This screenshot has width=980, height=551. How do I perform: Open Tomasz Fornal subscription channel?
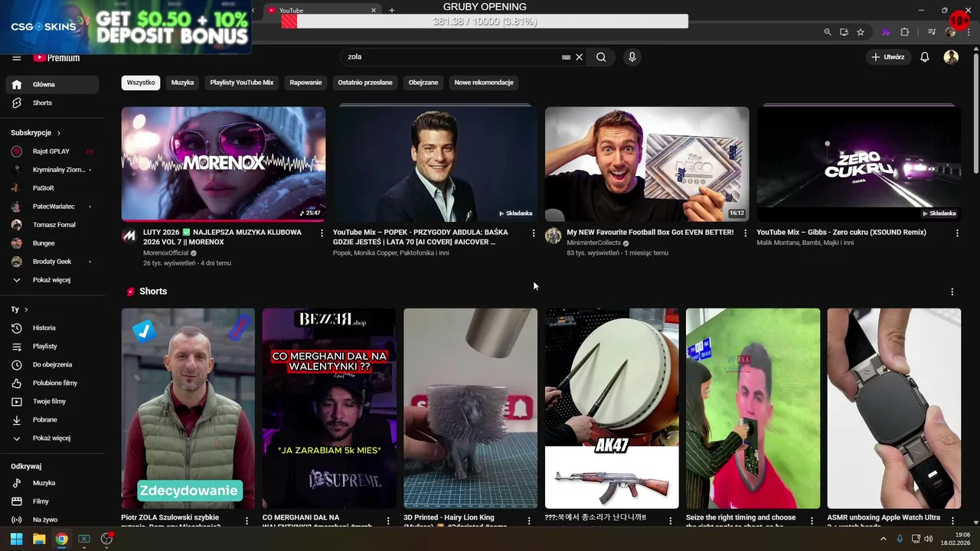point(52,225)
